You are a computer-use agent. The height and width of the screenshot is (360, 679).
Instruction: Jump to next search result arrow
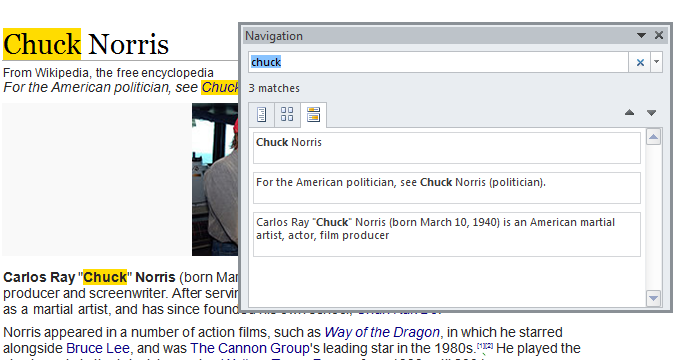[651, 113]
